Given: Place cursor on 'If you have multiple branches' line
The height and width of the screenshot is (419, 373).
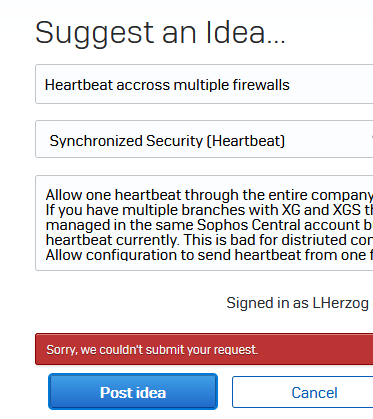Looking at the screenshot, I should click(x=209, y=210).
